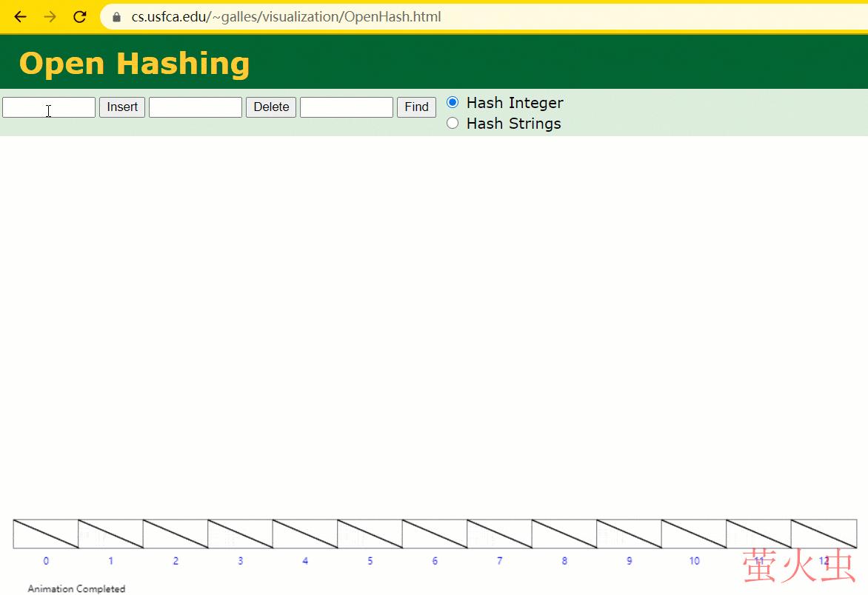Viewport: 868px width, 595px height.
Task: Reload the page with refresh icon
Action: click(x=80, y=16)
